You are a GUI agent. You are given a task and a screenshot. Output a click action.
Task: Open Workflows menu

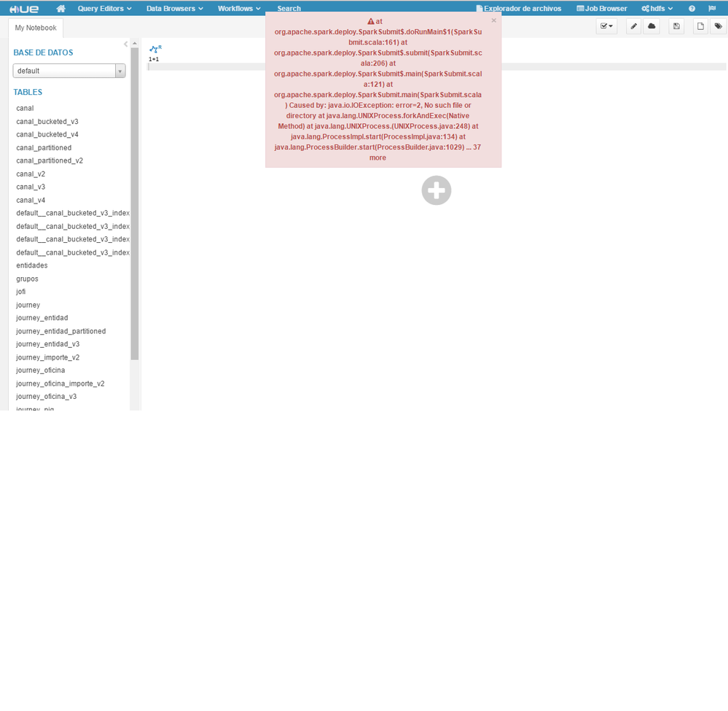(239, 8)
